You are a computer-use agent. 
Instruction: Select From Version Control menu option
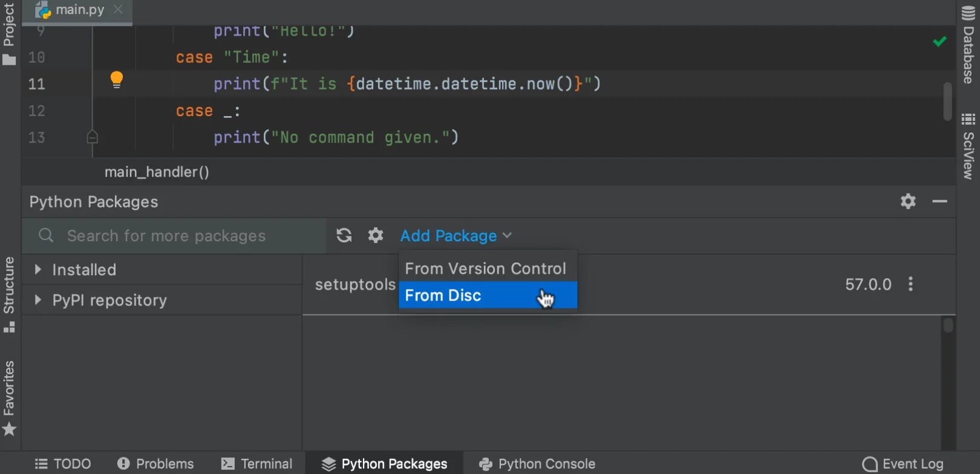(x=485, y=268)
